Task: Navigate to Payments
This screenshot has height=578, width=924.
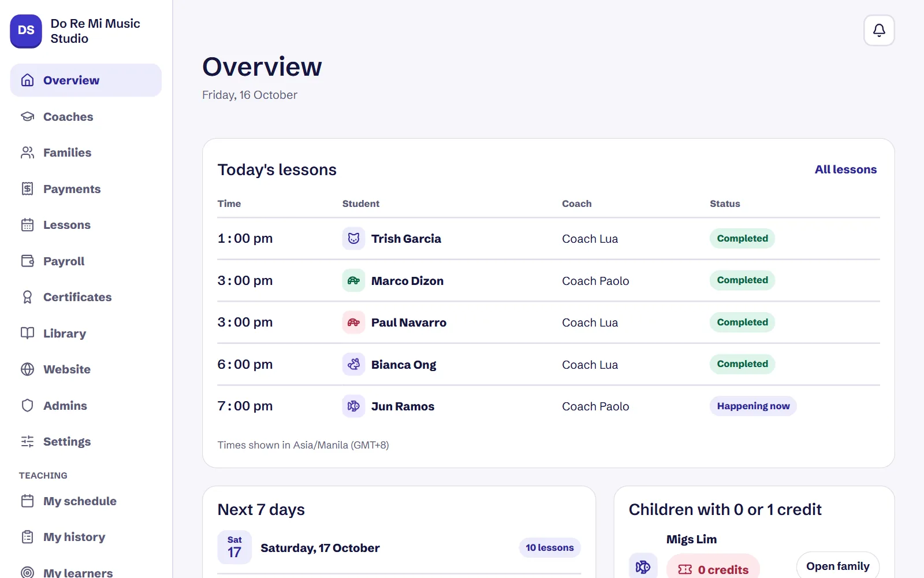Action: [86, 189]
